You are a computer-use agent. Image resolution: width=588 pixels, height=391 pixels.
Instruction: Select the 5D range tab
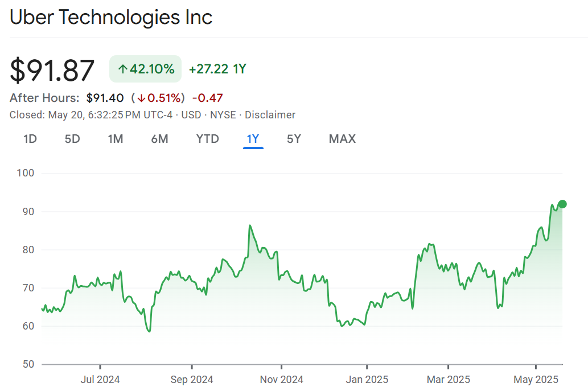[x=72, y=139]
